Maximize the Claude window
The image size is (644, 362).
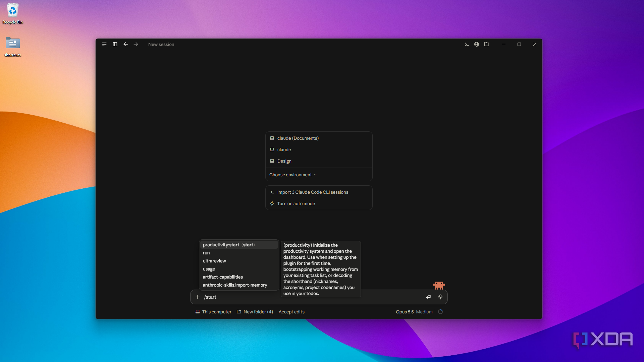pos(519,44)
